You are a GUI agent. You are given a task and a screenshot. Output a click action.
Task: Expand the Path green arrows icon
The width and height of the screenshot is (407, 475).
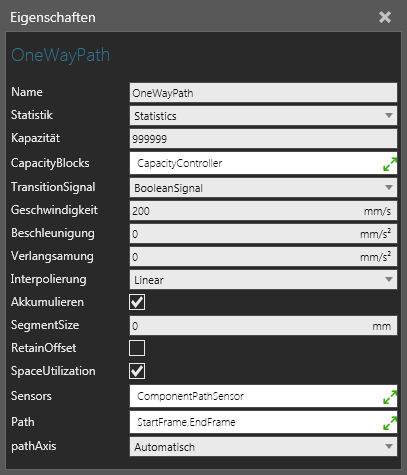pos(390,423)
